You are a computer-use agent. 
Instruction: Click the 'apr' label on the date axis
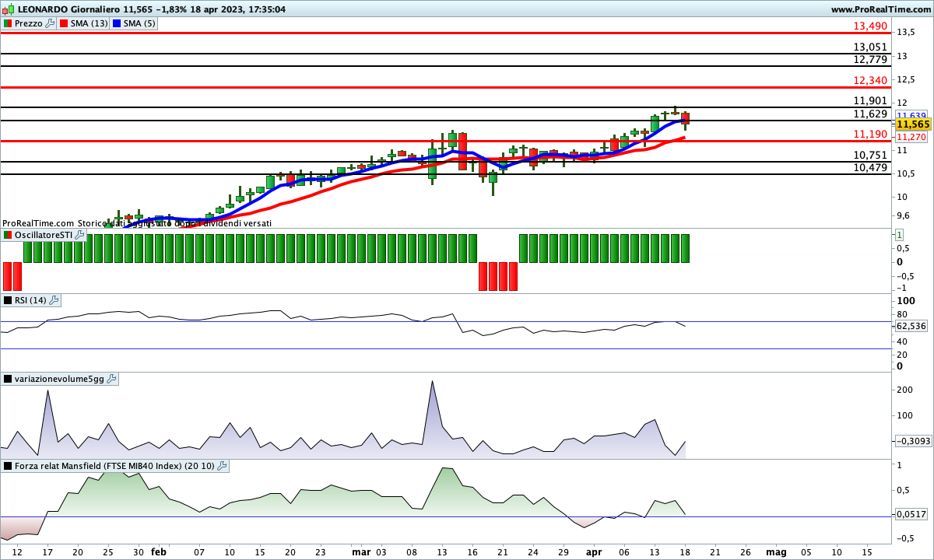(594, 551)
